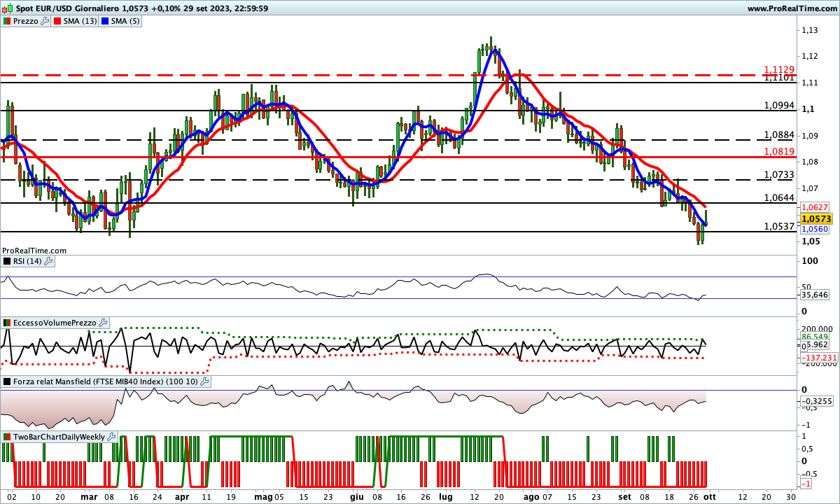Click the red 1,0819 level label
This screenshot has height=504, width=840.
pyautogui.click(x=778, y=150)
